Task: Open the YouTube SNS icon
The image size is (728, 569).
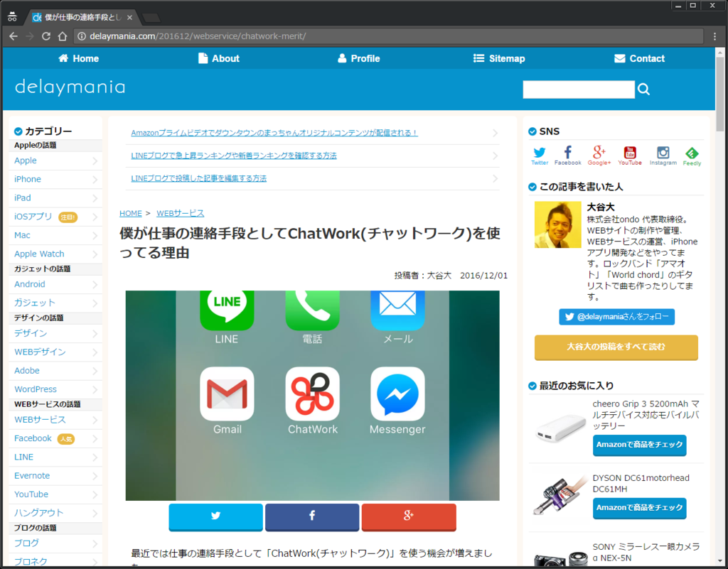Action: tap(630, 156)
